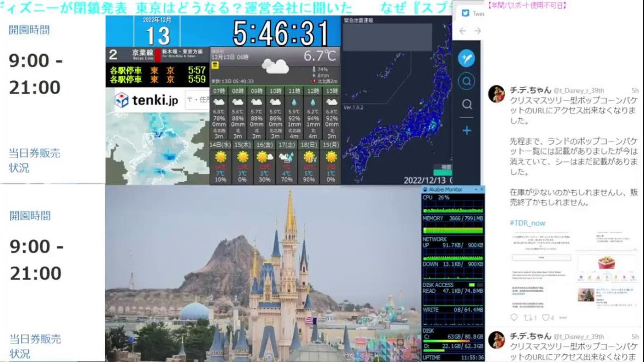Screen dimensions: 644x362
Task: Open the circled search icon in the TweetDeck sidebar
Action: (466, 80)
